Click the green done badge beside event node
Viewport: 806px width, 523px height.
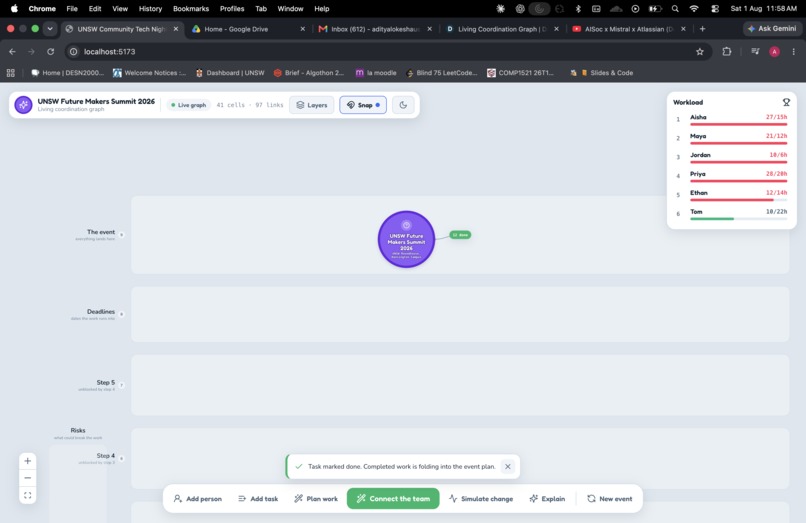(x=460, y=235)
